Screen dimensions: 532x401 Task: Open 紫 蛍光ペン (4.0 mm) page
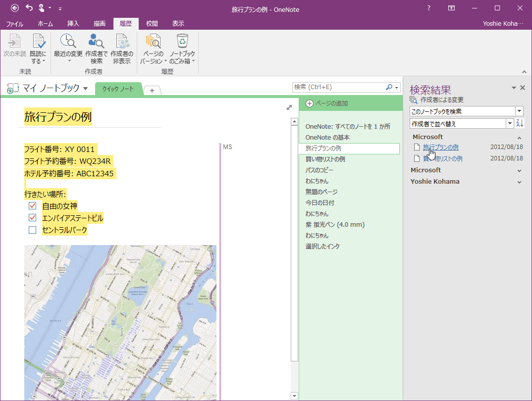tap(335, 224)
